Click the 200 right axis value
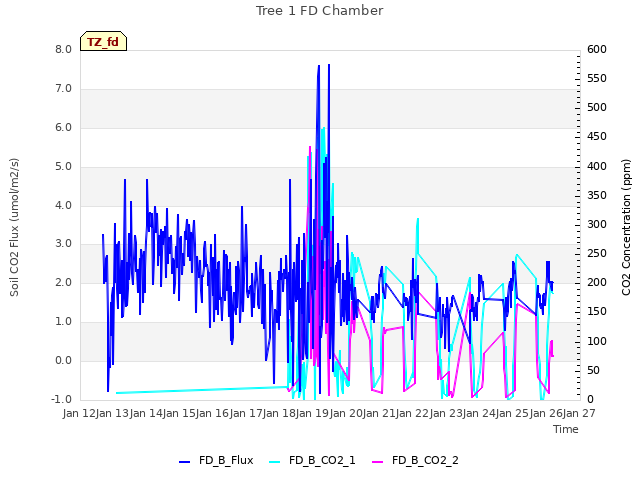 click(x=597, y=282)
